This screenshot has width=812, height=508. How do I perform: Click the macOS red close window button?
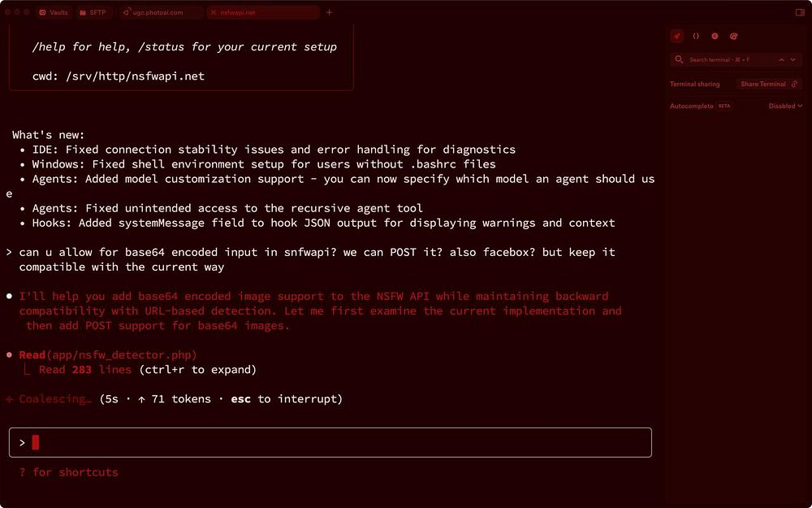pyautogui.click(x=8, y=13)
